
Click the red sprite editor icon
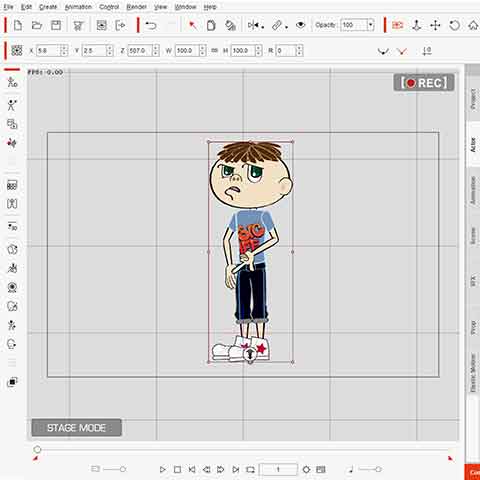[12, 143]
